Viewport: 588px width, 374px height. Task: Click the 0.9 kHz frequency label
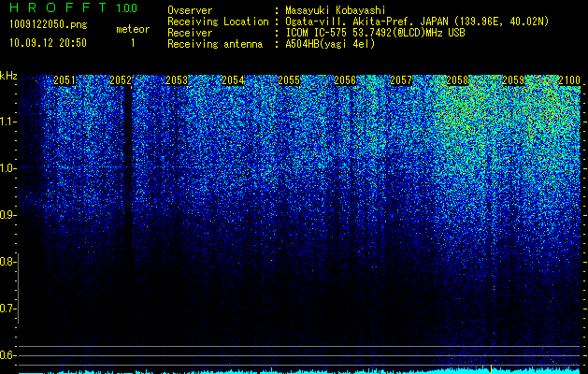tap(7, 215)
